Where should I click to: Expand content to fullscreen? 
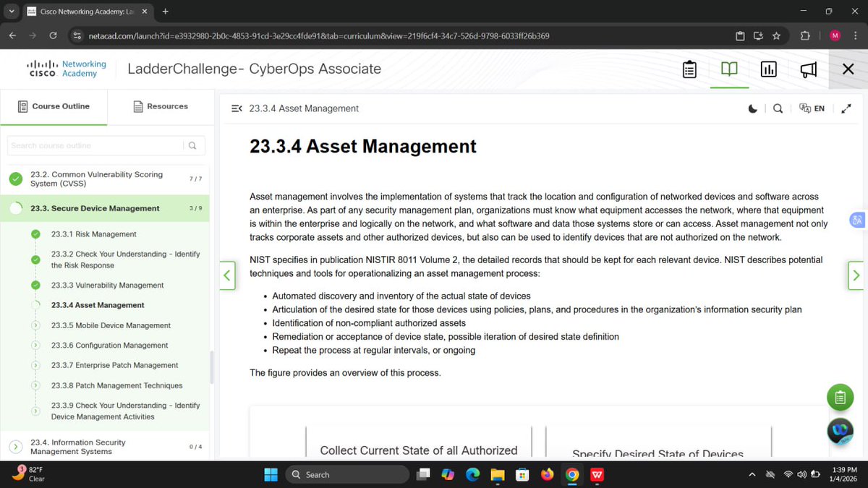[x=846, y=108]
